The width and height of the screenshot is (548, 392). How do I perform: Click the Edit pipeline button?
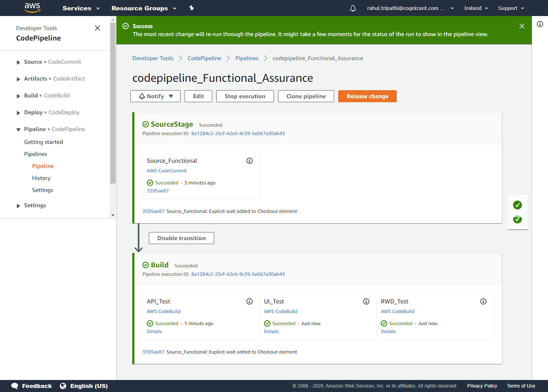[198, 96]
